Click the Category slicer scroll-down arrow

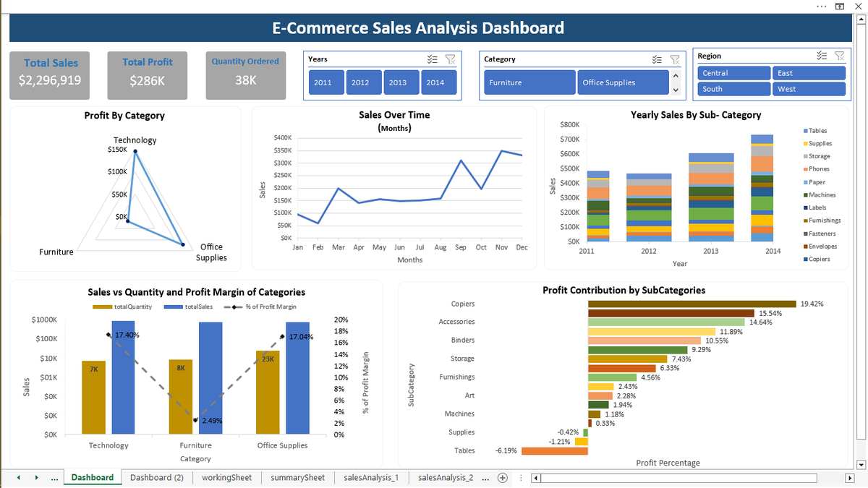click(x=676, y=90)
